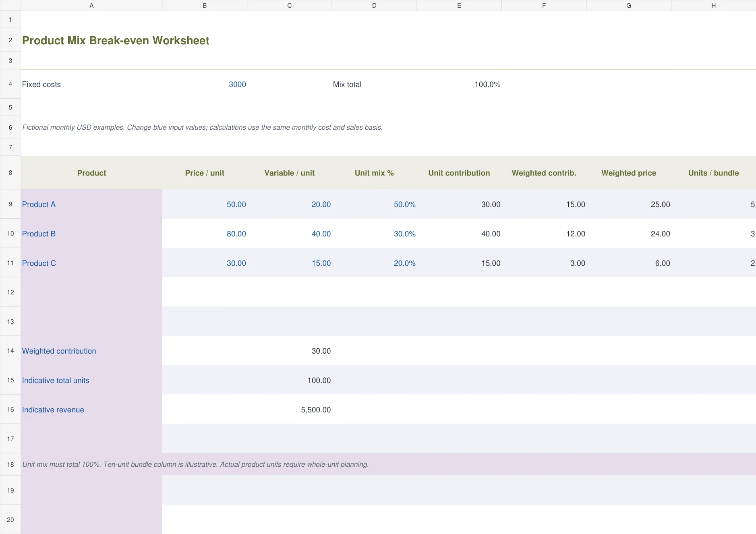This screenshot has width=756, height=534.
Task: Click the Unit mix % header
Action: [374, 173]
